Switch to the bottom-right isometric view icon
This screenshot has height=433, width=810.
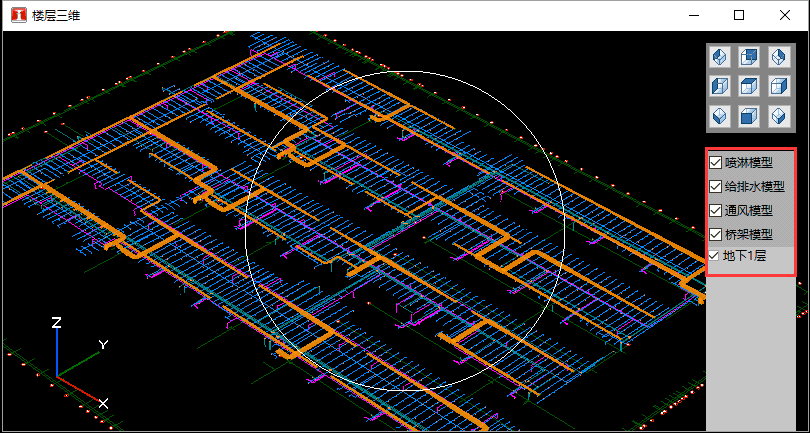coord(778,116)
